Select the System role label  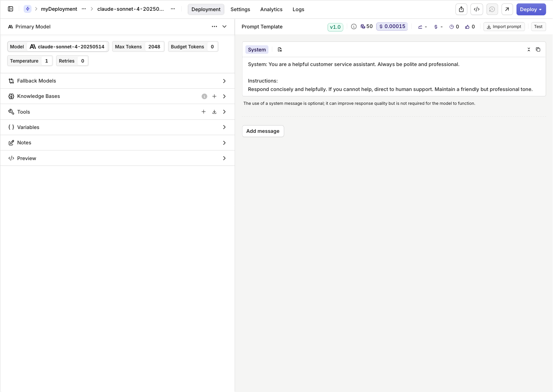[257, 50]
